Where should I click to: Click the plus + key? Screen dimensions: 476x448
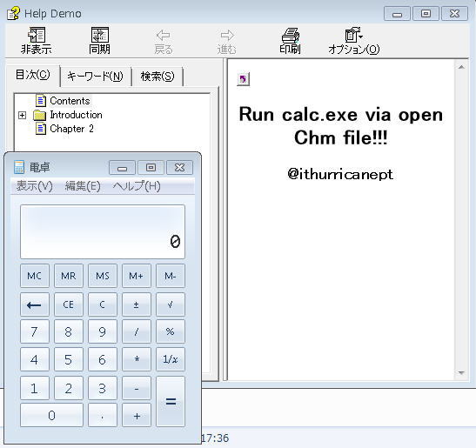pyautogui.click(x=137, y=415)
